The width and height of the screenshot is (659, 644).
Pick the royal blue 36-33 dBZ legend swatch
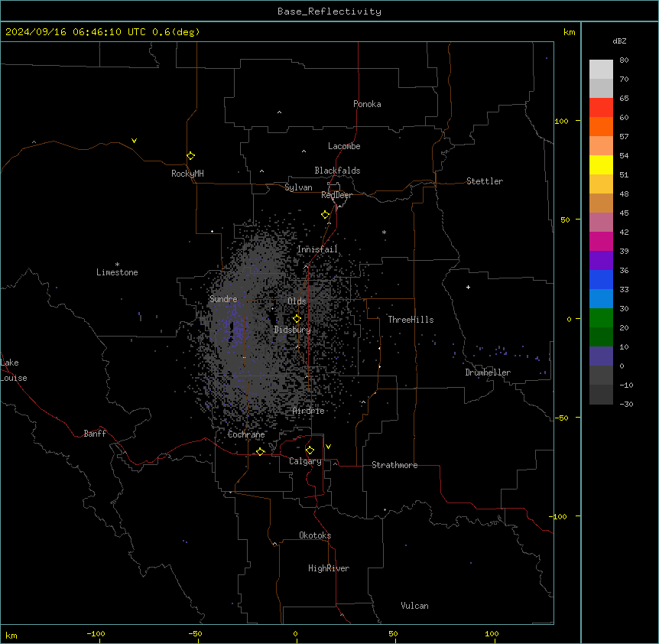coord(601,279)
